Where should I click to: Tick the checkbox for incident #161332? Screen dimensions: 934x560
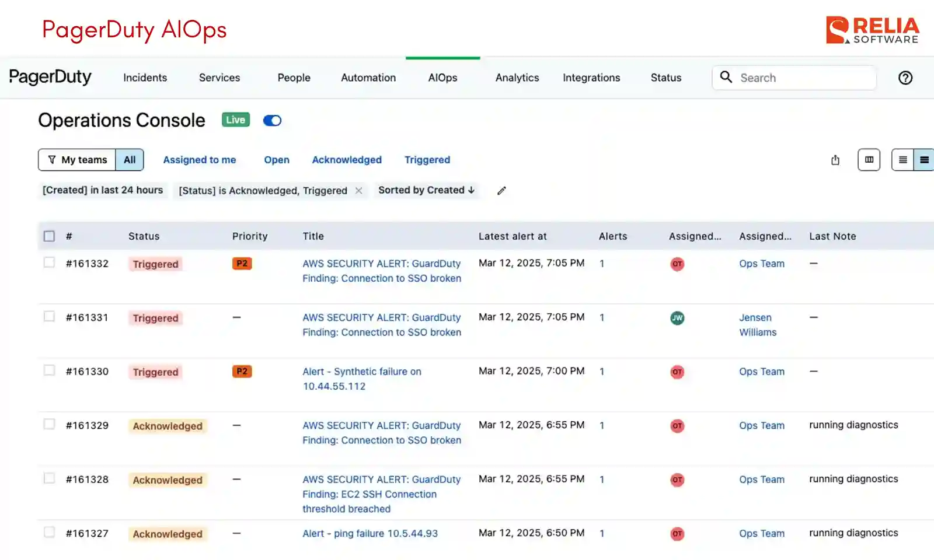point(50,262)
